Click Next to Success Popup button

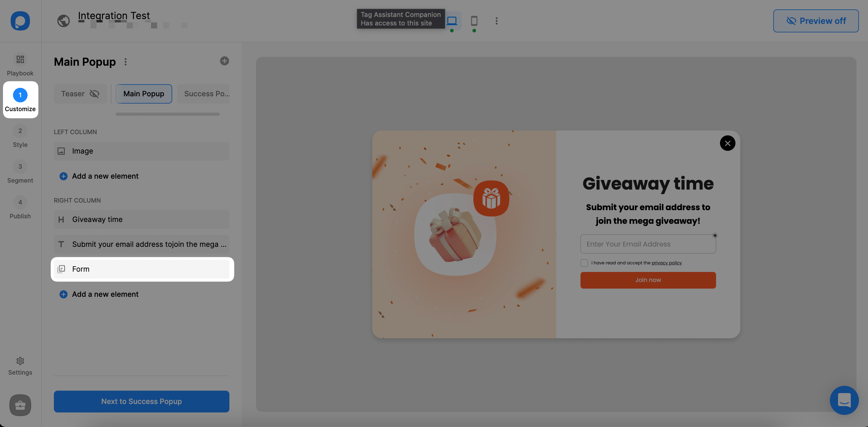tap(141, 402)
